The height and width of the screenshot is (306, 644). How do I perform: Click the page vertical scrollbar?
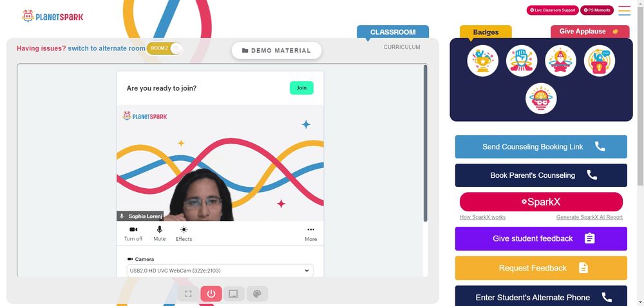(x=640, y=95)
